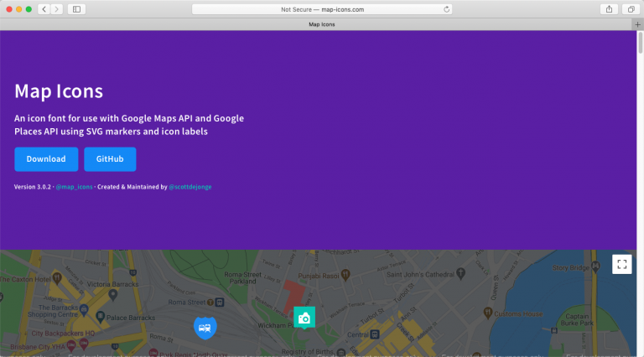Click the Palace Barracks map pin
This screenshot has height=357, width=644.
click(100, 317)
